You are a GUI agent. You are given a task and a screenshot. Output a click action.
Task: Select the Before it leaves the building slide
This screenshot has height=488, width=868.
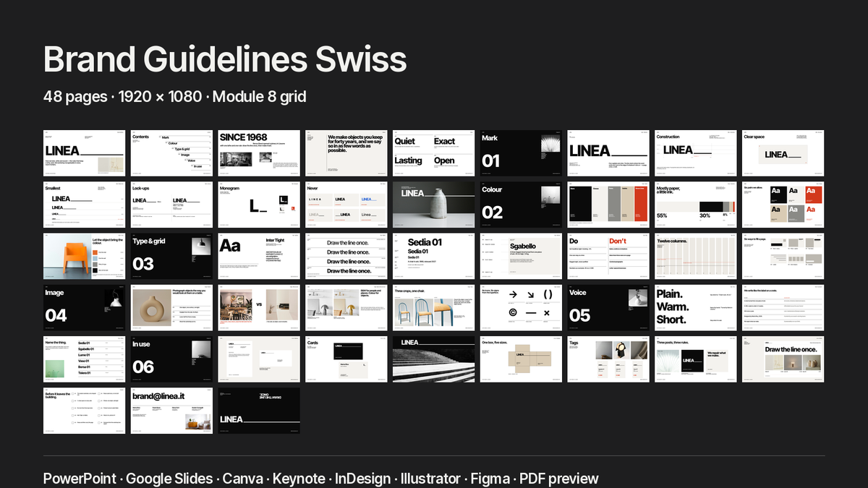point(84,410)
